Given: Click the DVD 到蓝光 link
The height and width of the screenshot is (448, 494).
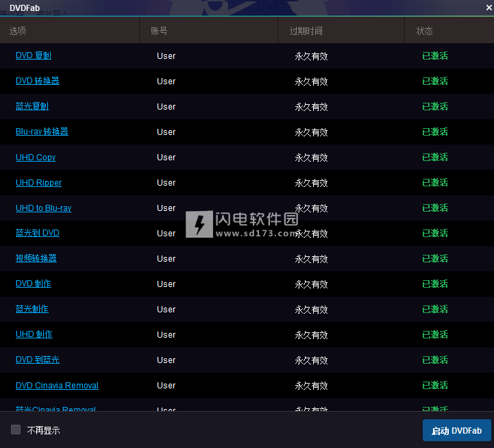Looking at the screenshot, I should pos(38,360).
